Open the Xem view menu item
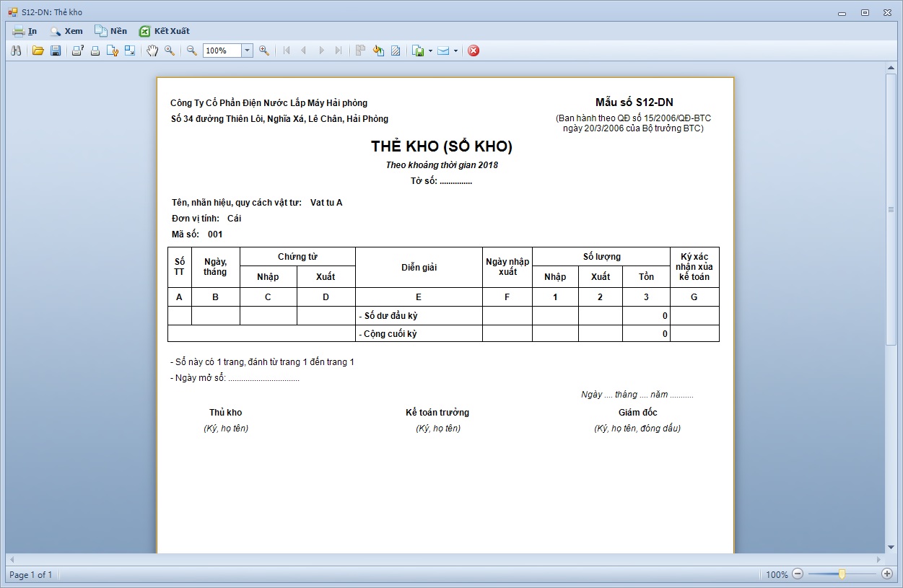The height and width of the screenshot is (588, 903). tap(66, 31)
